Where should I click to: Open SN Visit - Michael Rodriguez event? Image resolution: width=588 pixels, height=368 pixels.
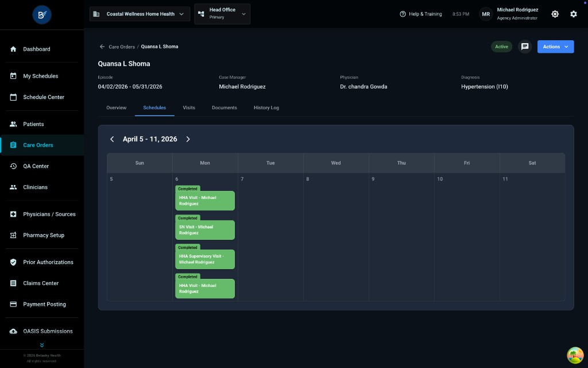point(205,230)
